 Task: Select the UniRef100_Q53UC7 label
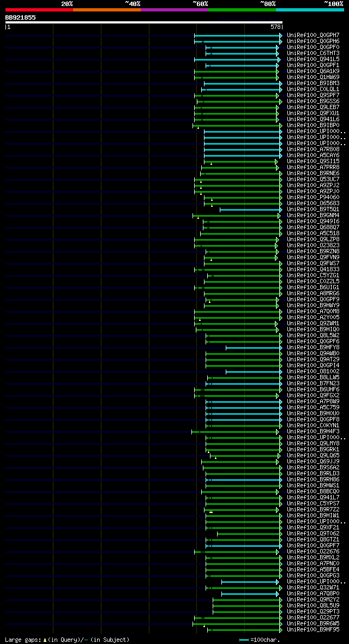(x=313, y=180)
